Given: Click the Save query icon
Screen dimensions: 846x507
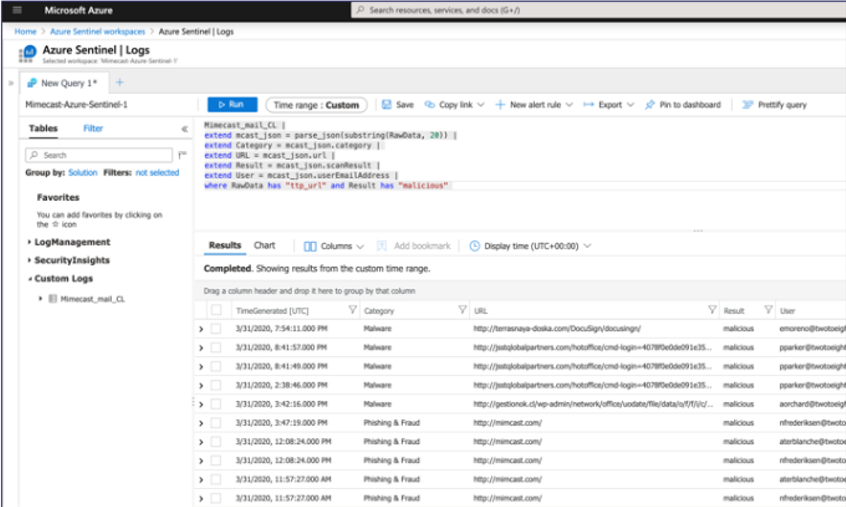Looking at the screenshot, I should [x=387, y=105].
